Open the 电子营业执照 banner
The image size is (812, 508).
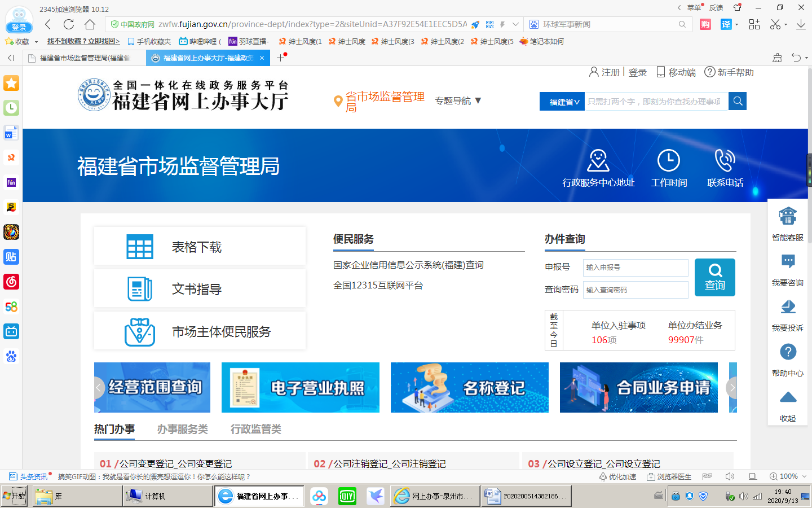[300, 387]
